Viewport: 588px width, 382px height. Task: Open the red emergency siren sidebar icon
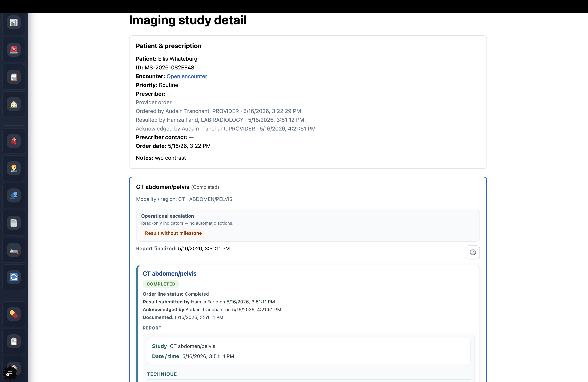14,50
